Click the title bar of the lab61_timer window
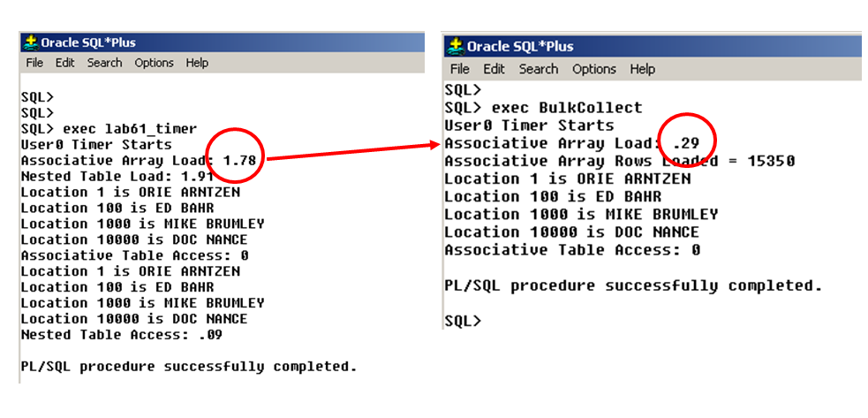Viewport: 868px width, 418px height. 222,42
